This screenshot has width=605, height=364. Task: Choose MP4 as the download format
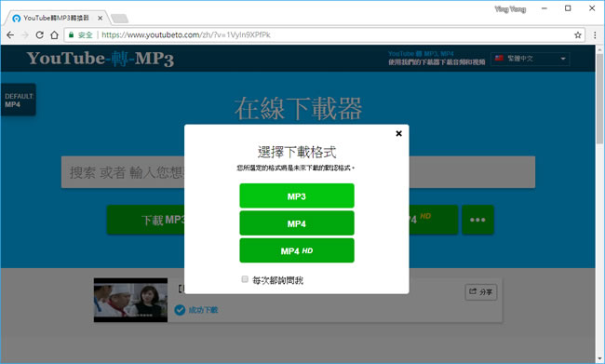(296, 223)
